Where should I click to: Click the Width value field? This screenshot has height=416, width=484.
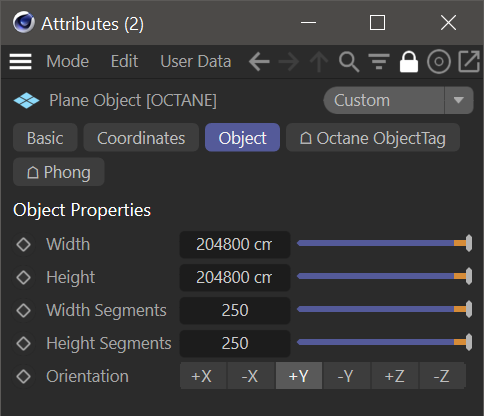point(235,244)
